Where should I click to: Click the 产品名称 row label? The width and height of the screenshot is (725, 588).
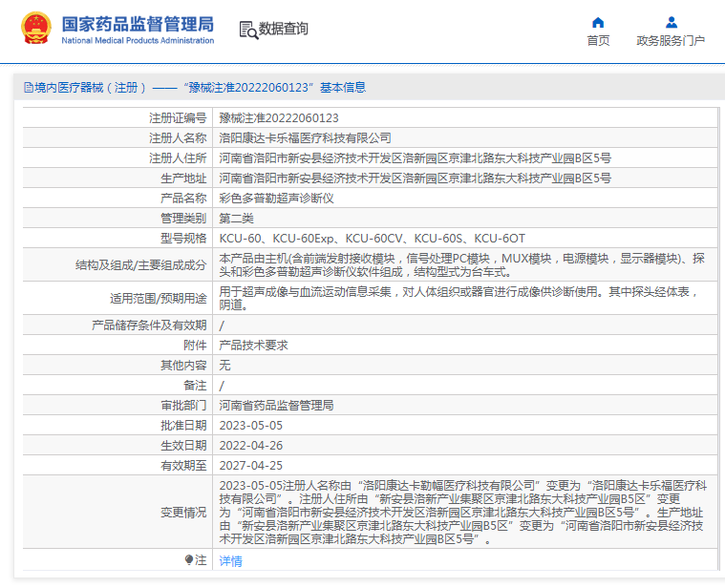(x=183, y=199)
